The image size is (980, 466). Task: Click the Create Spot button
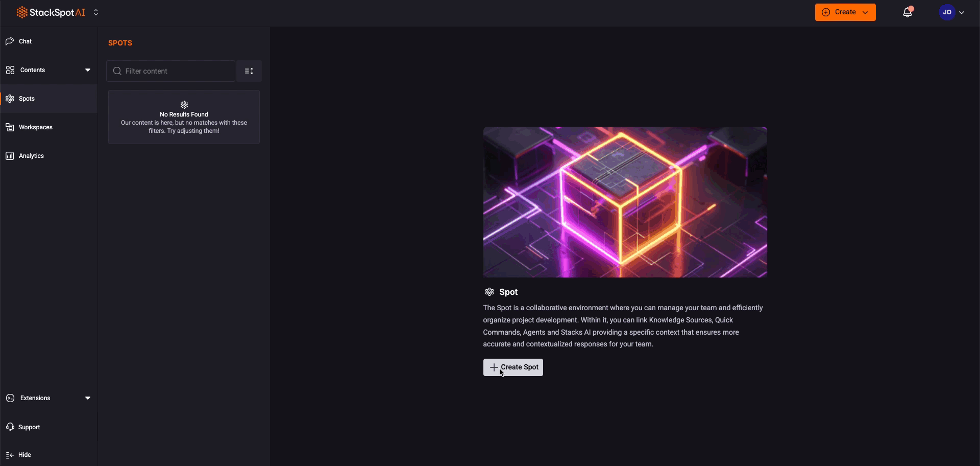(513, 367)
